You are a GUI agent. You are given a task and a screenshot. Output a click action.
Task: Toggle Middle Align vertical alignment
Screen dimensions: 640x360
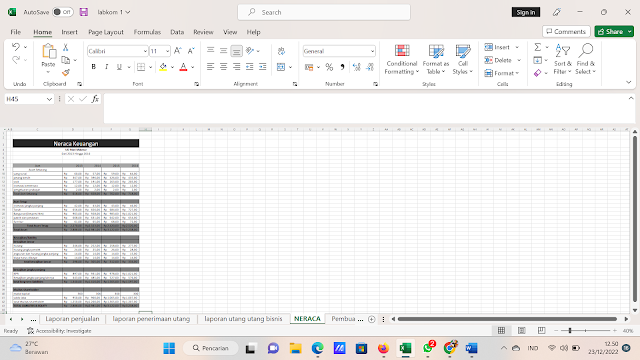point(224,51)
